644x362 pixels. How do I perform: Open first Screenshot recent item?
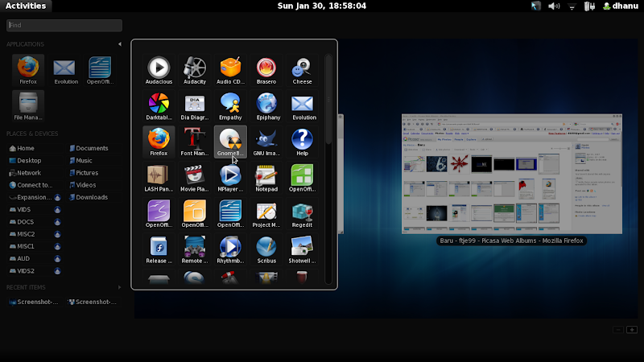pos(34,302)
